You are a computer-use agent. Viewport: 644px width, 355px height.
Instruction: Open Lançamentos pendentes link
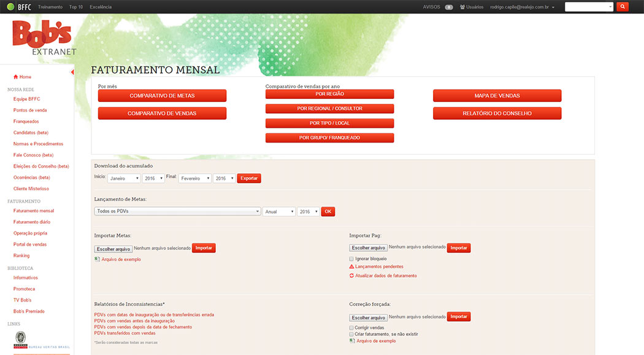pyautogui.click(x=379, y=267)
